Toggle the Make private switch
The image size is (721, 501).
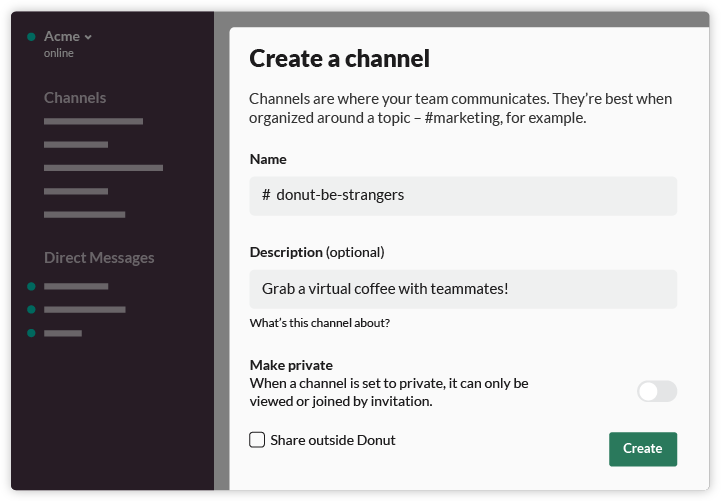pyautogui.click(x=657, y=391)
